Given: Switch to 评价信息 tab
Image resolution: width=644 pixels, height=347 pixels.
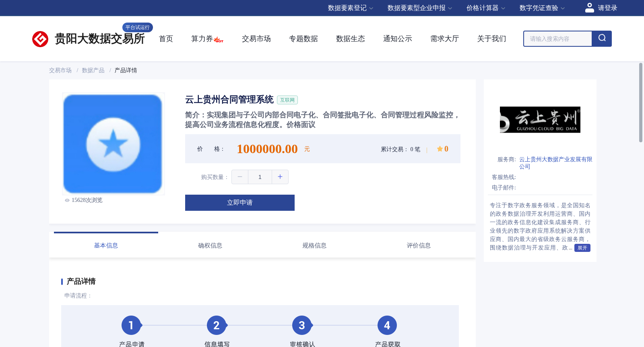Looking at the screenshot, I should 419,245.
